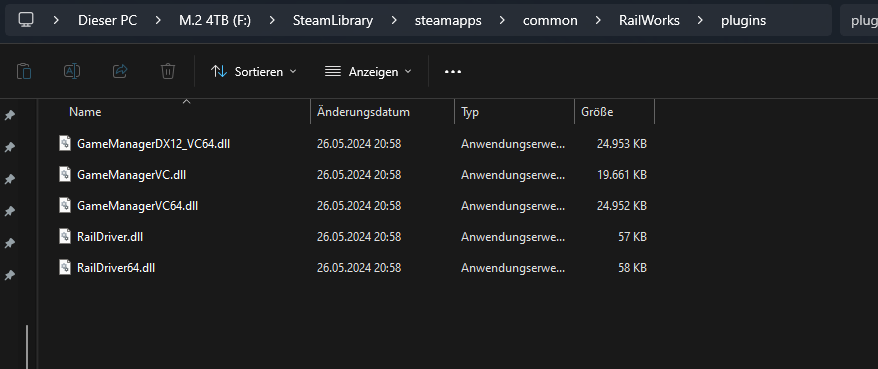The height and width of the screenshot is (369, 878).
Task: Navigate to RailWorks breadcrumb
Action: pos(649,21)
